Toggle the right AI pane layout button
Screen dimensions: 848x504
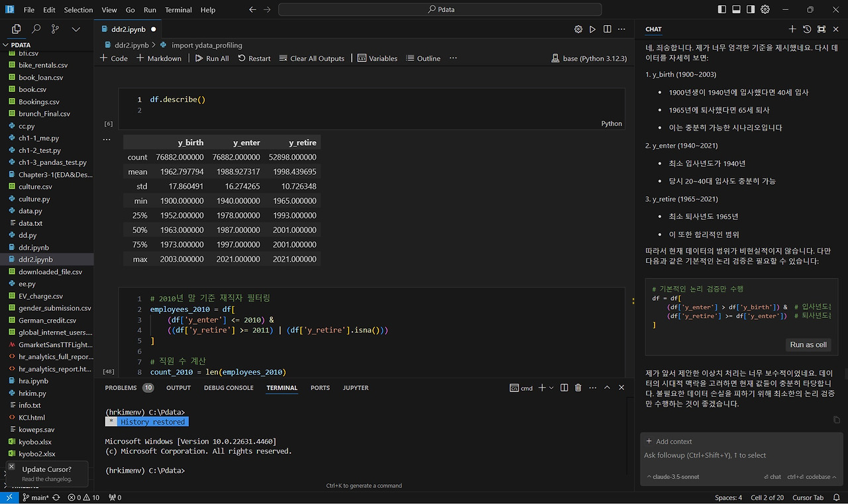(751, 10)
